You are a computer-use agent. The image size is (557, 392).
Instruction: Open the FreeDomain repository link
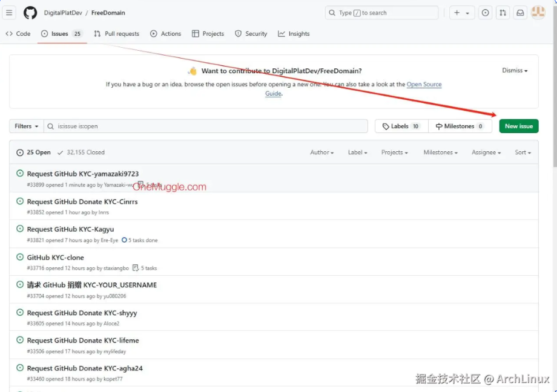tap(108, 13)
